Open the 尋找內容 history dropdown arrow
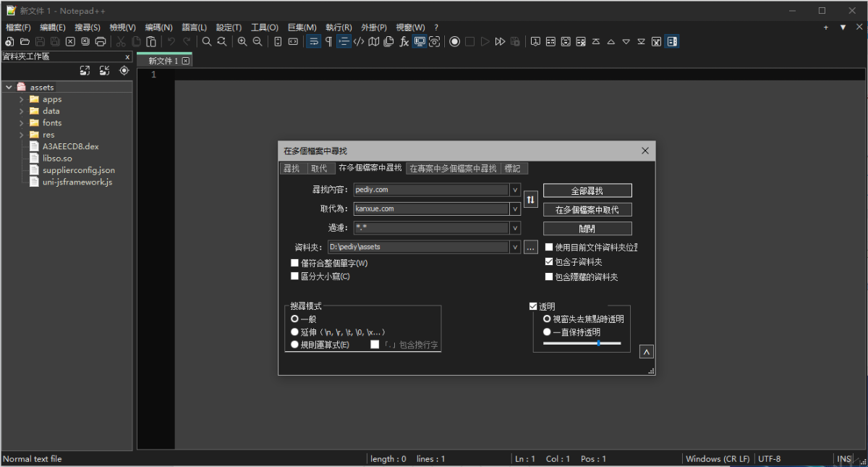Image resolution: width=868 pixels, height=467 pixels. 515,190
